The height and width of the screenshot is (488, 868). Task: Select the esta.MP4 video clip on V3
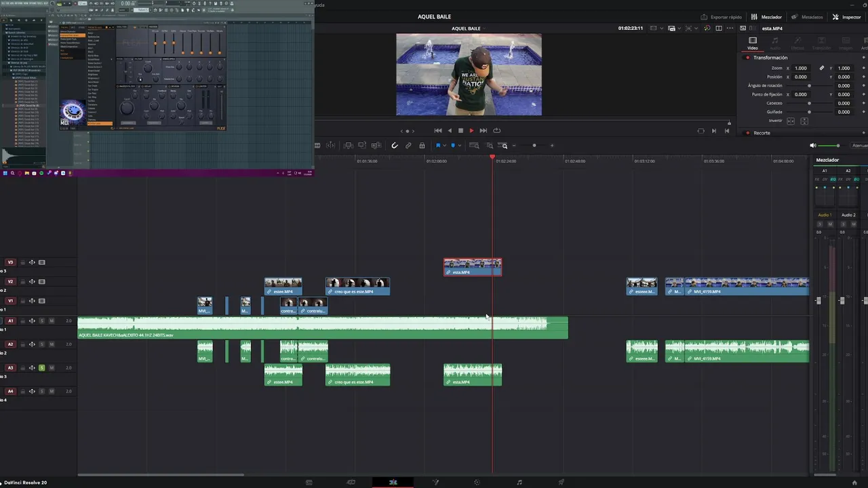click(x=473, y=267)
